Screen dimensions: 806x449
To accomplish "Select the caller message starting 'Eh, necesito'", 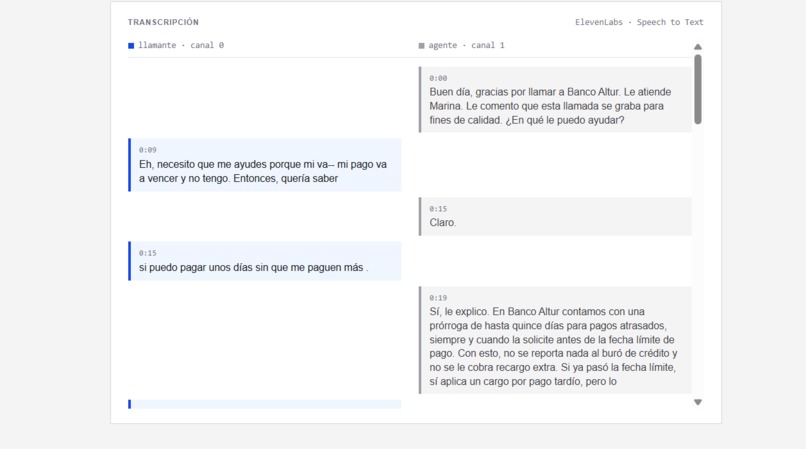I will (x=265, y=165).
